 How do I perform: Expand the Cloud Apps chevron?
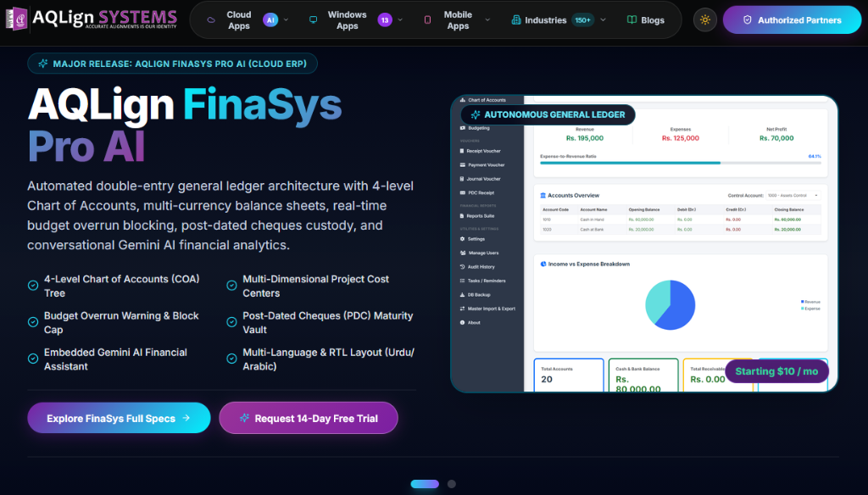click(287, 20)
